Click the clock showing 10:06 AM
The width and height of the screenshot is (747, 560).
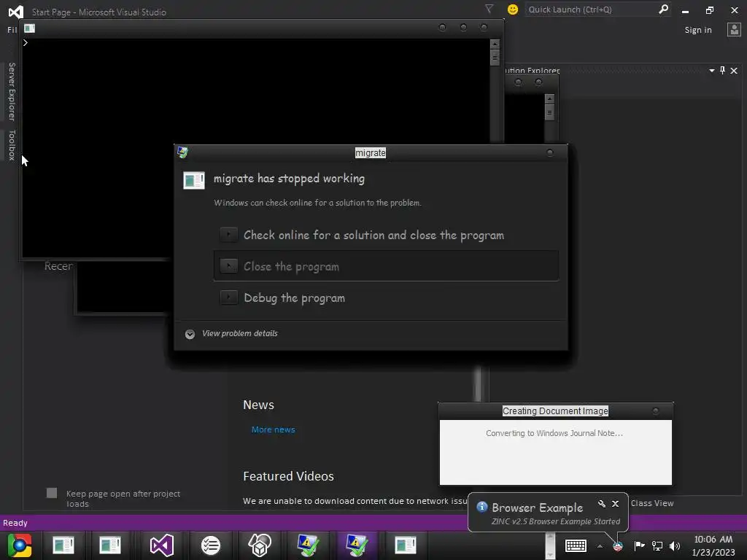713,540
